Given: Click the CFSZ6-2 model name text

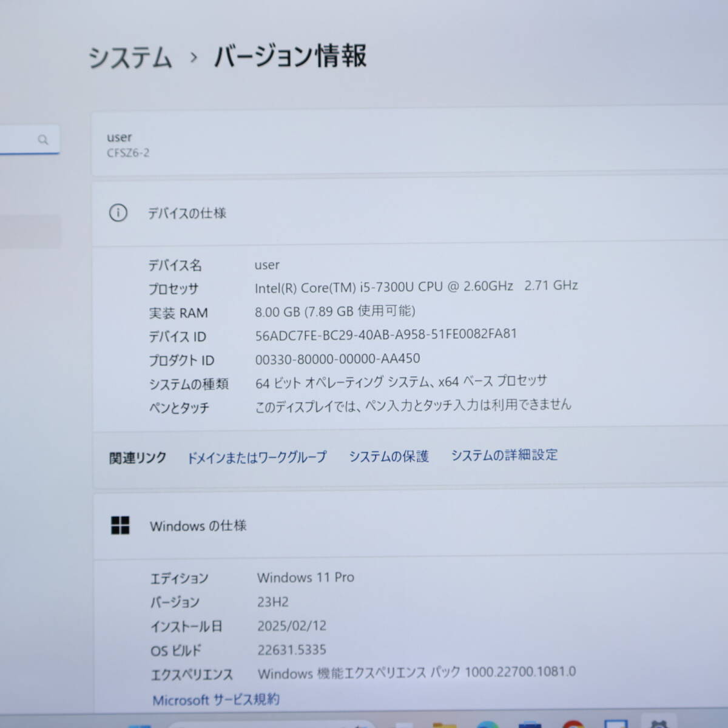Looking at the screenshot, I should [128, 153].
